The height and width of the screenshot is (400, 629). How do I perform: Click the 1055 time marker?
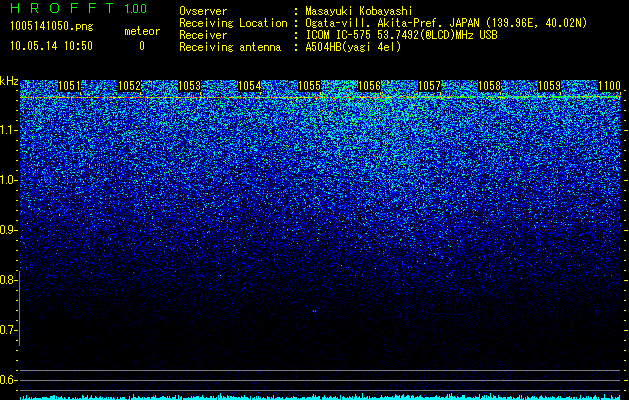point(310,86)
